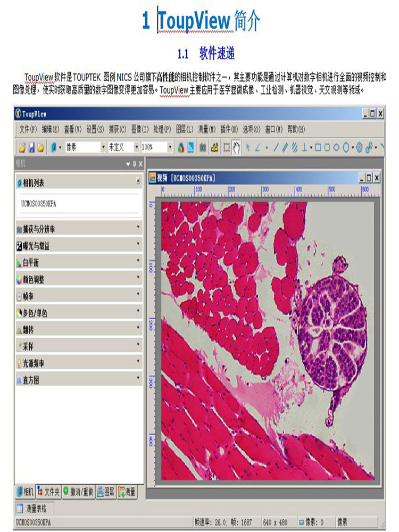Select the three parallel lines tool
Screen dimensions: 399x532
pos(295,147)
